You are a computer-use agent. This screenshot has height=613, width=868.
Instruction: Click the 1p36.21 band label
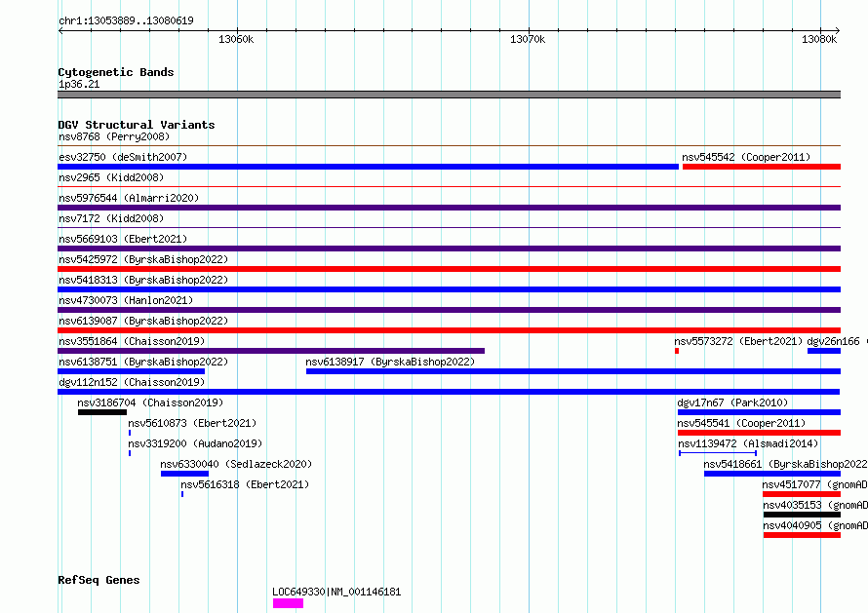pyautogui.click(x=79, y=84)
